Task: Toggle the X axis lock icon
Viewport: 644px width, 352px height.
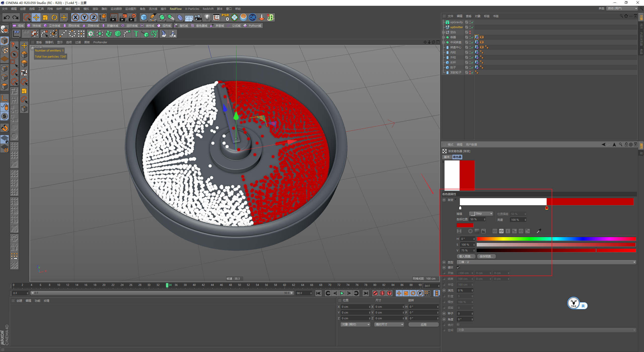Action: 75,17
